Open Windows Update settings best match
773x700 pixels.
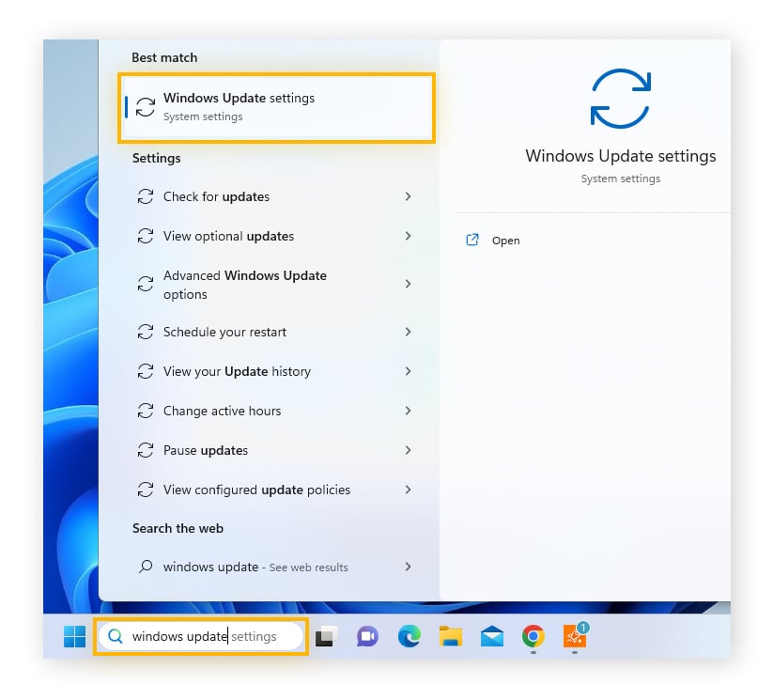click(x=276, y=107)
